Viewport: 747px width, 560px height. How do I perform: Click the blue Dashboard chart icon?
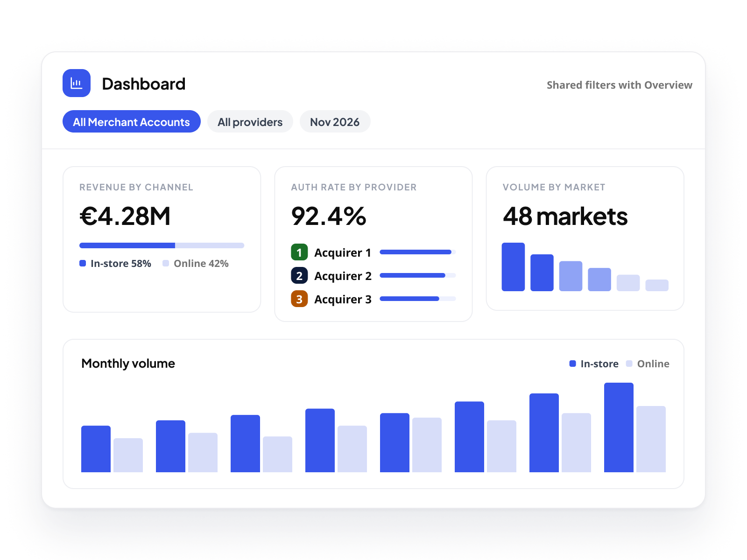coord(77,83)
